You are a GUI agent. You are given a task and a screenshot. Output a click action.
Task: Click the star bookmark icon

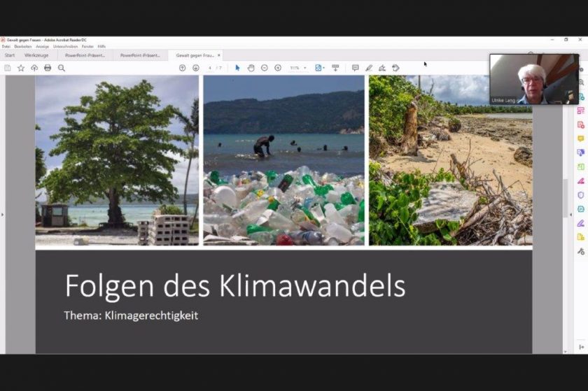(21, 68)
